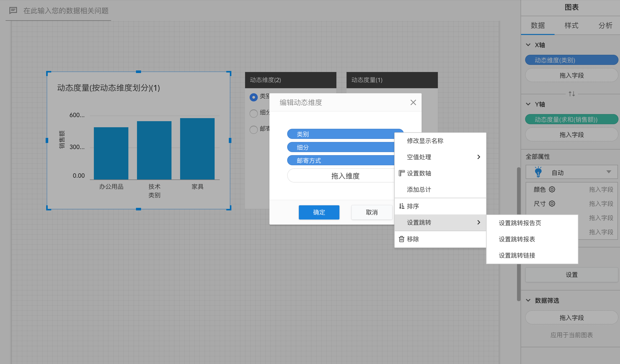
Task: Collapse the 数据筛选 section
Action: coord(528,300)
